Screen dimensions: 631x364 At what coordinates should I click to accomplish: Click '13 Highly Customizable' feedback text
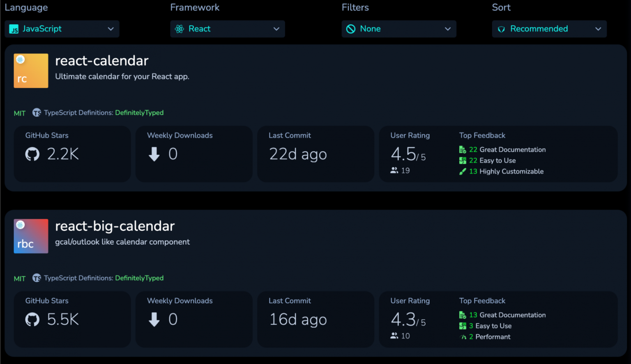tap(507, 172)
